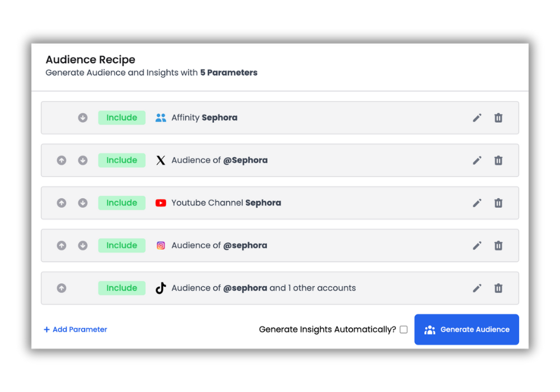The image size is (560, 392).
Task: Move Instagram @sephora parameter up
Action: [62, 245]
